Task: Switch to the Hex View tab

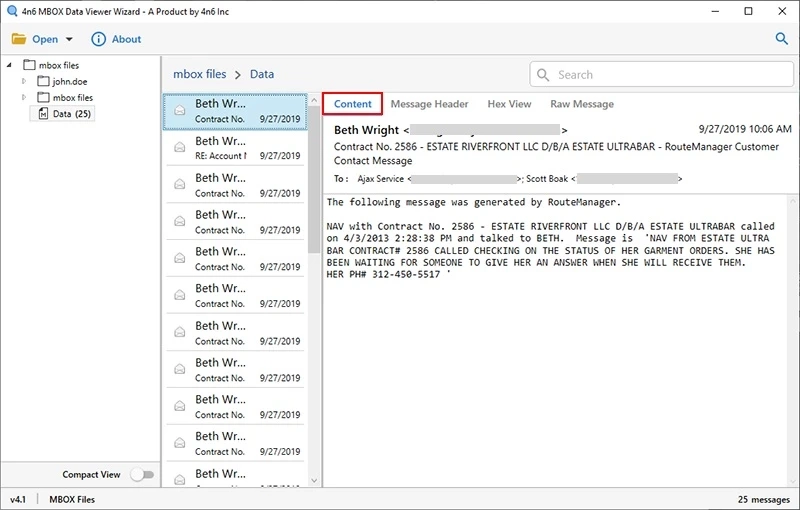Action: 509,104
